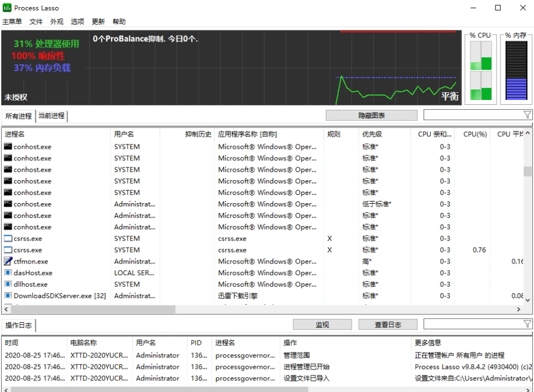Image resolution: width=534 pixels, height=392 pixels.
Task: Click the dasHost.exe process icon
Action: [x=8, y=273]
